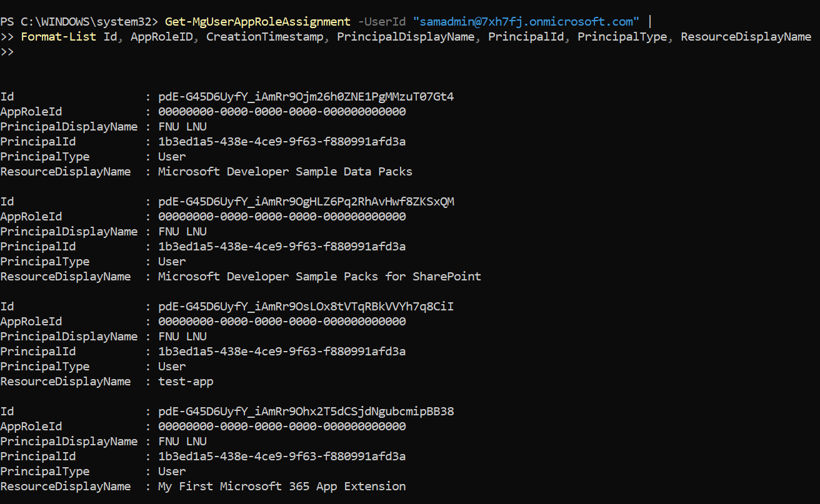The width and height of the screenshot is (820, 504).
Task: Click 'Microsoft Developer Sample Packs for SharePoint' value
Action: 319,277
